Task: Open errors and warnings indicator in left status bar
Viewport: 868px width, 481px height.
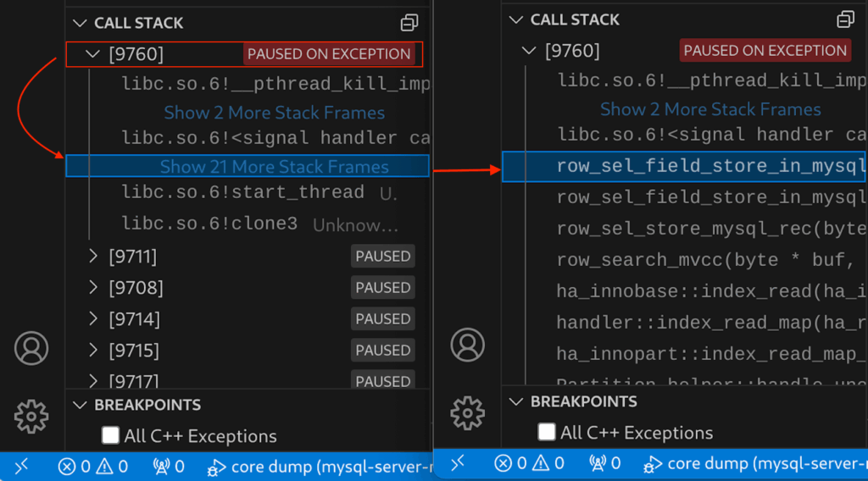Action: (x=92, y=466)
